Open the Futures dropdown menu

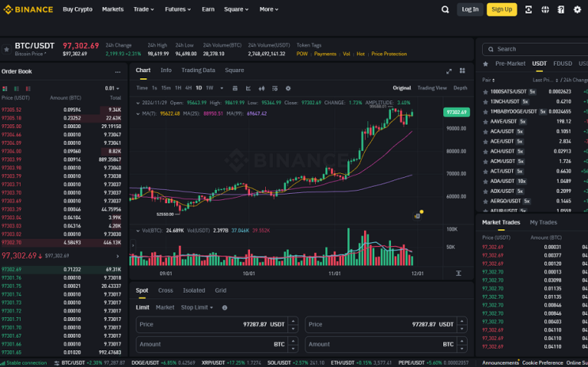click(178, 9)
